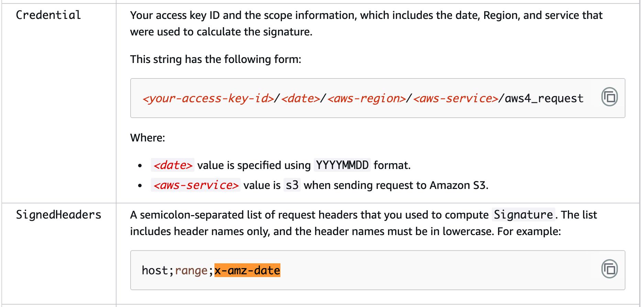Click the word host in example
Viewport: 644px width, 307px height.
pos(155,271)
